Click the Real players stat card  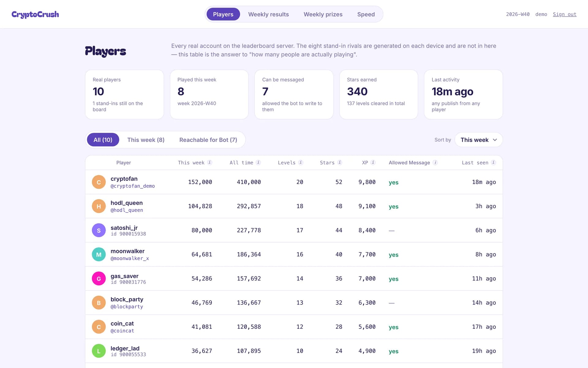(x=124, y=94)
